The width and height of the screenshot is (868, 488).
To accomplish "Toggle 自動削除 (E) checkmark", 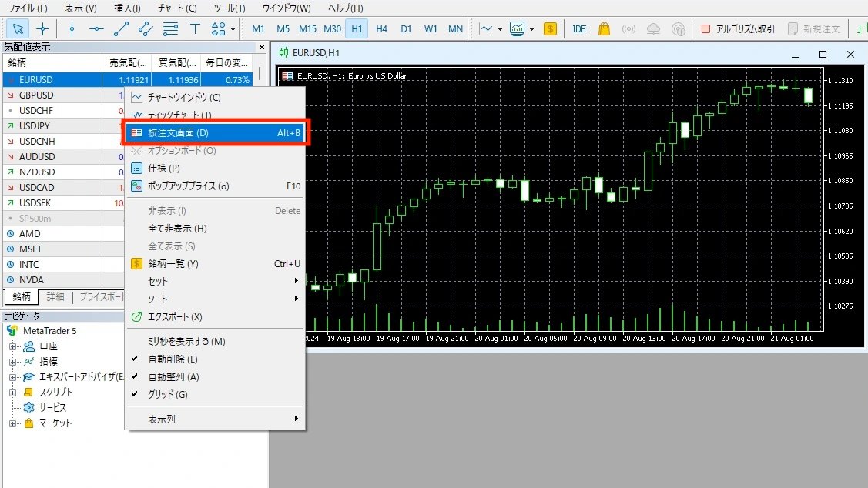I will 216,359.
